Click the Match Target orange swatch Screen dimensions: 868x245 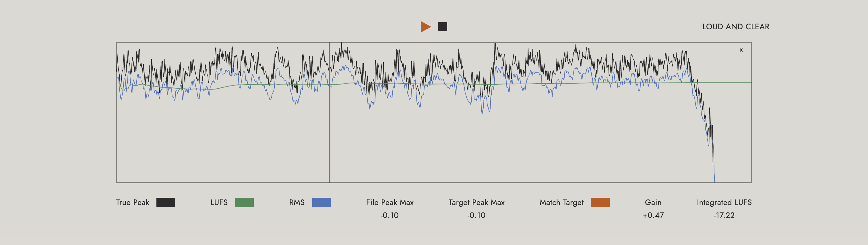pos(600,202)
